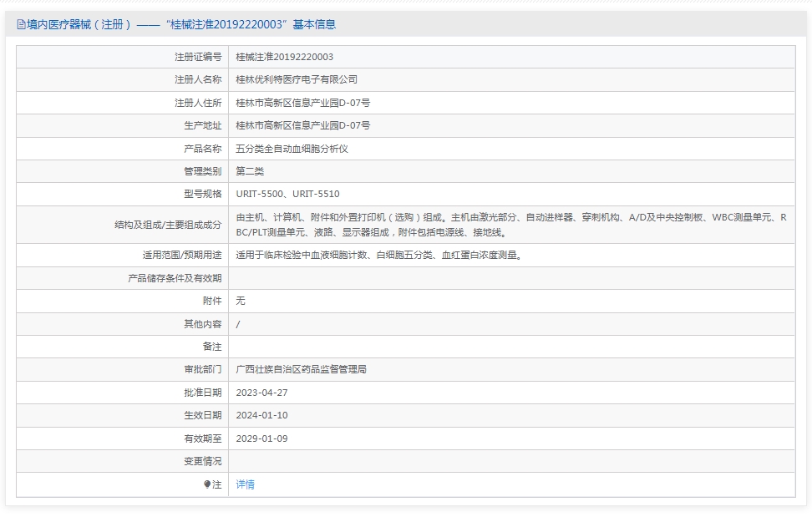Click the address value in 注册人住所 row
This screenshot has width=812, height=517.
click(x=302, y=103)
